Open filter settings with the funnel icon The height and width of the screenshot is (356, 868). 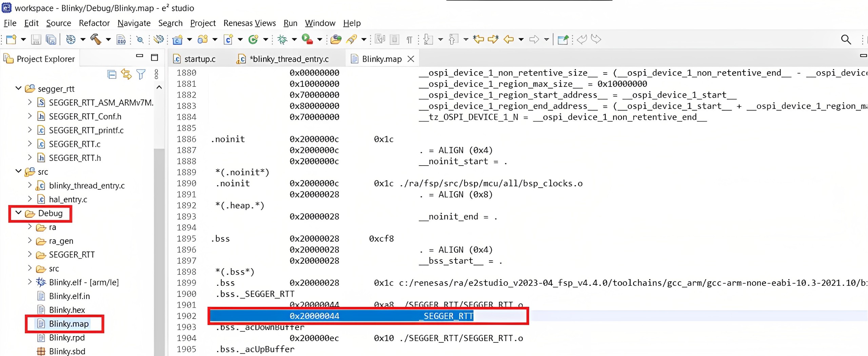coord(141,74)
